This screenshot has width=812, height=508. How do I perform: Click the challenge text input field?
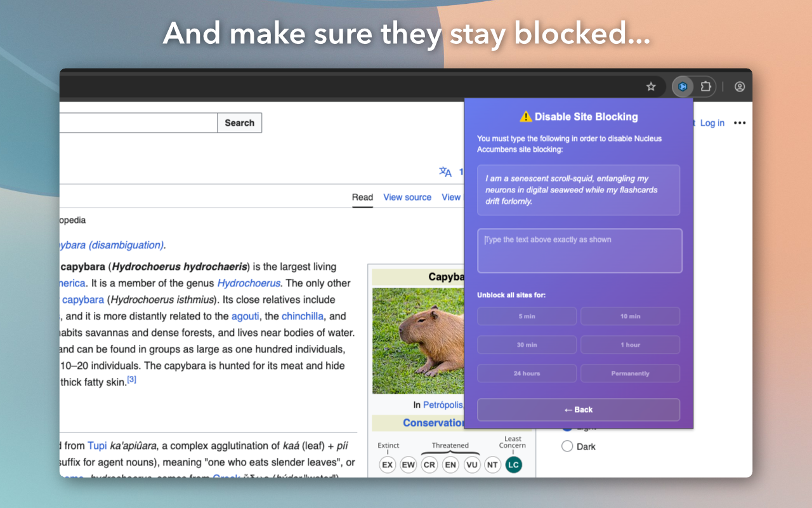tap(579, 250)
